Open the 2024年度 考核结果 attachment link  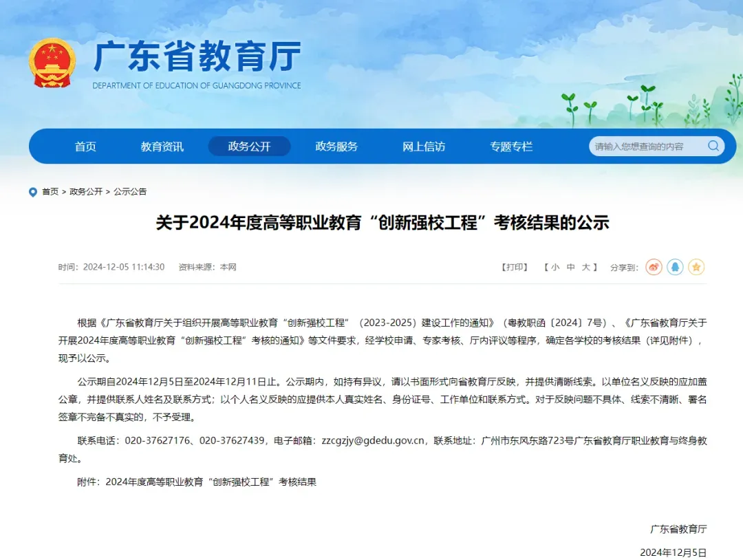click(211, 482)
